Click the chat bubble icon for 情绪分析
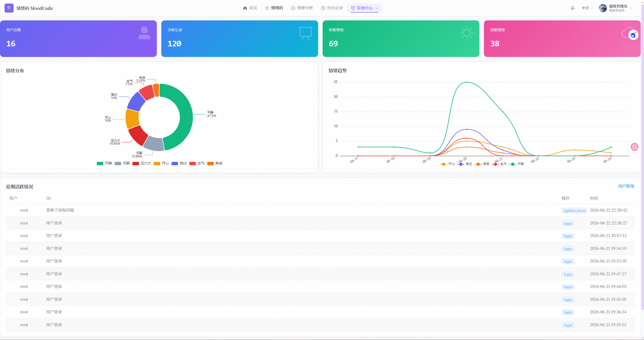This screenshot has width=644, height=340. [x=293, y=8]
